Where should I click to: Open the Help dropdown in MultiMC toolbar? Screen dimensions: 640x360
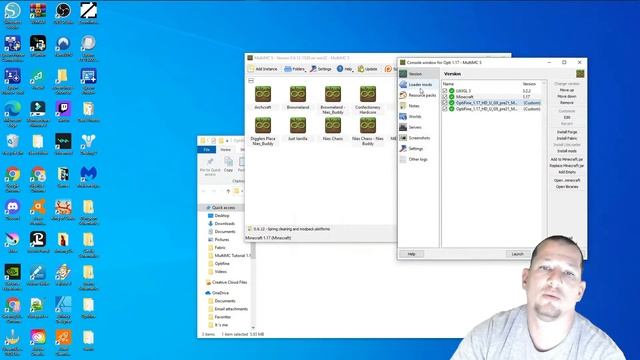coord(344,69)
